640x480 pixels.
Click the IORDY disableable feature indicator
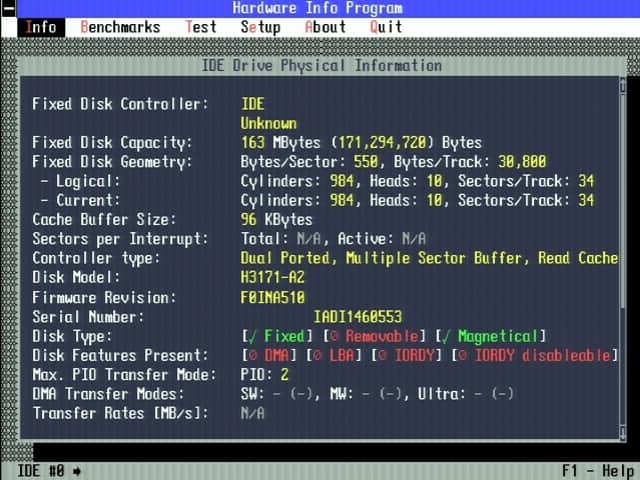[x=535, y=356]
